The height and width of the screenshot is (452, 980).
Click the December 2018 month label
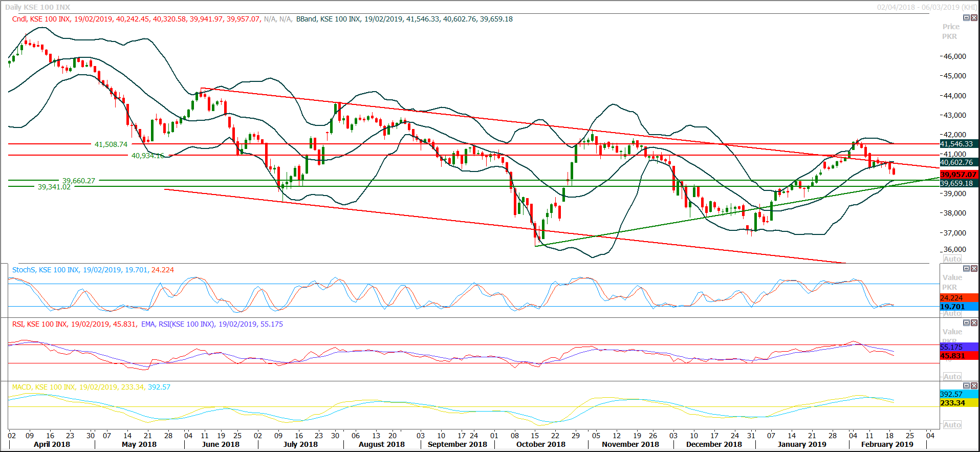pyautogui.click(x=714, y=444)
